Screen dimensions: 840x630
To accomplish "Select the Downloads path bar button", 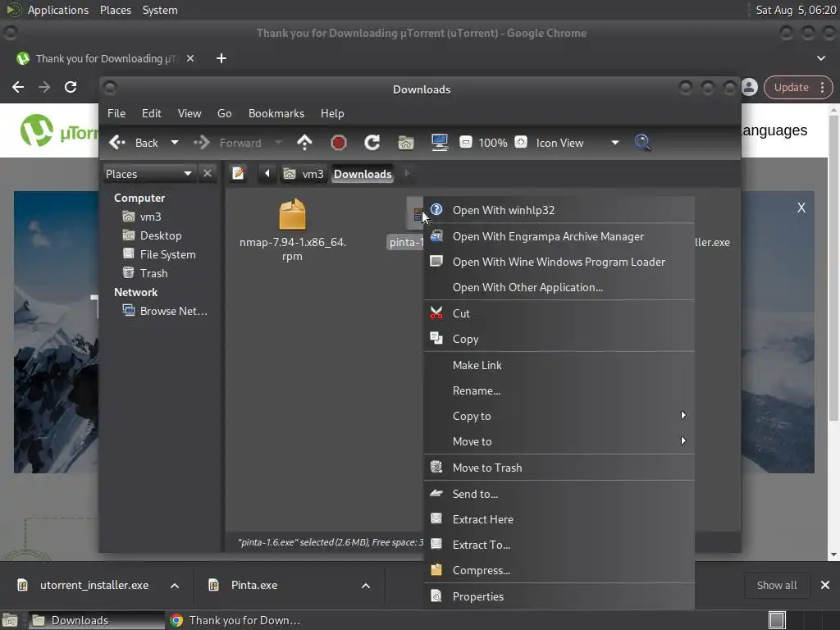I will point(363,174).
